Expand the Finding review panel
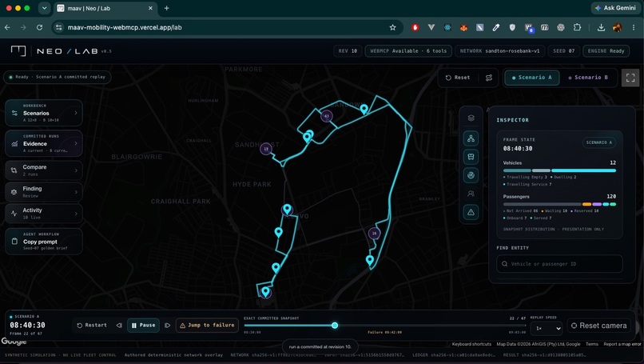This screenshot has width=644, height=364. click(x=43, y=192)
